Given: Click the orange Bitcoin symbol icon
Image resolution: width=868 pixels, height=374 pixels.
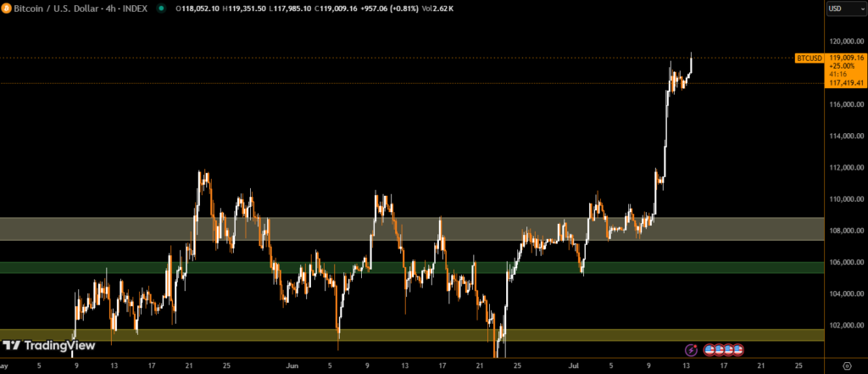Looking at the screenshot, I should [8, 8].
